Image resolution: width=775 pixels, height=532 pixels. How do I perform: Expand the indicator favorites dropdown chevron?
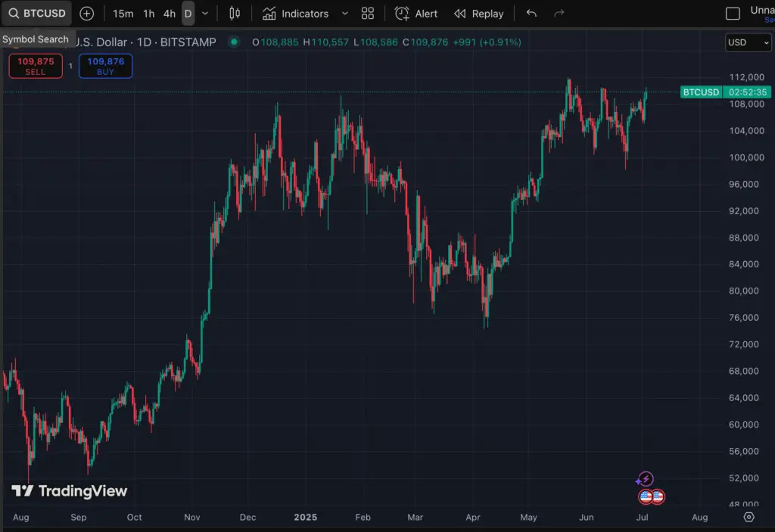345,14
